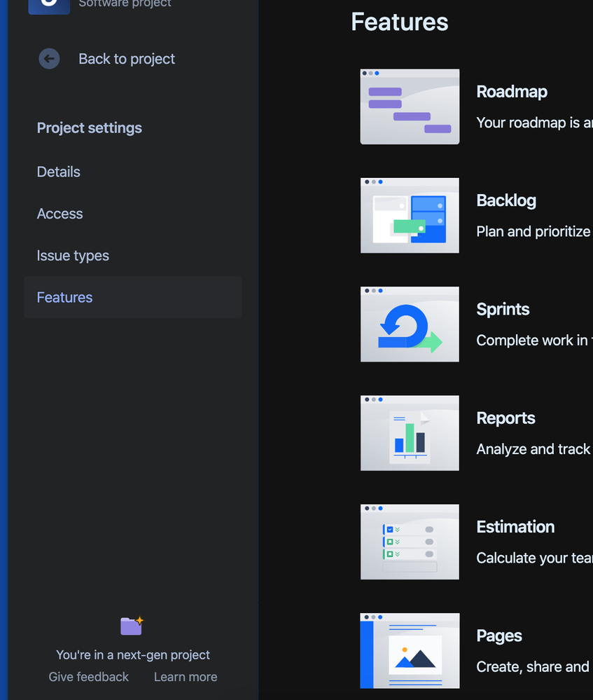The image size is (593, 700).
Task: Click the Estimation feature title
Action: click(515, 527)
